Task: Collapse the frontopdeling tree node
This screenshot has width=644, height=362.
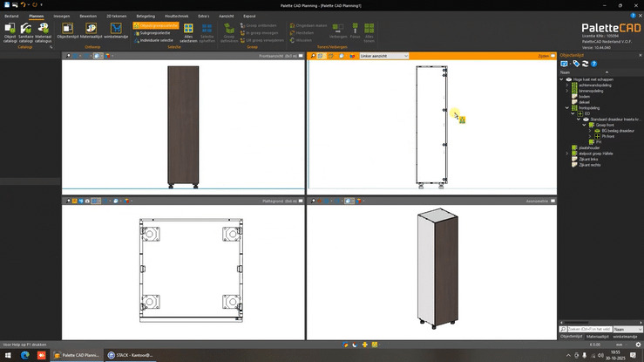Action: click(x=567, y=108)
